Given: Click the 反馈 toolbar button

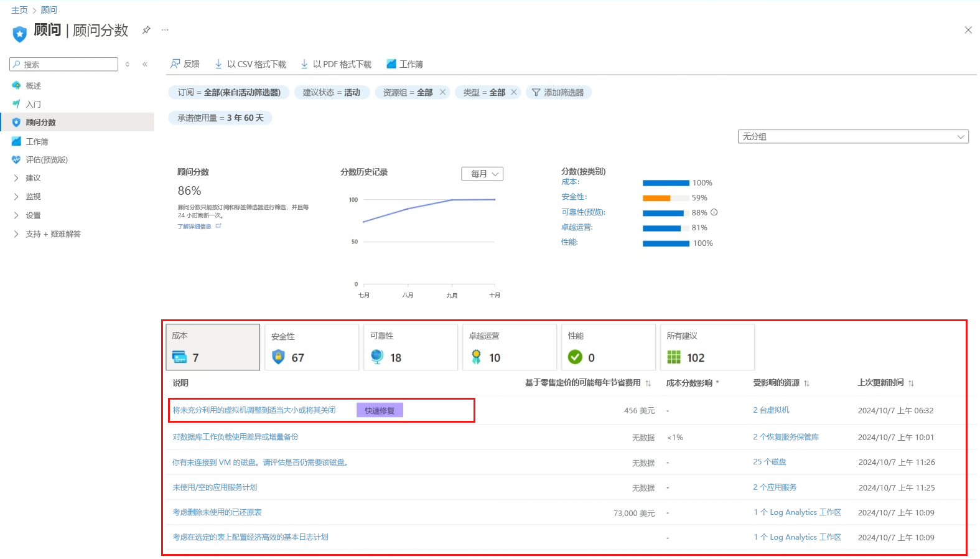Looking at the screenshot, I should 185,64.
